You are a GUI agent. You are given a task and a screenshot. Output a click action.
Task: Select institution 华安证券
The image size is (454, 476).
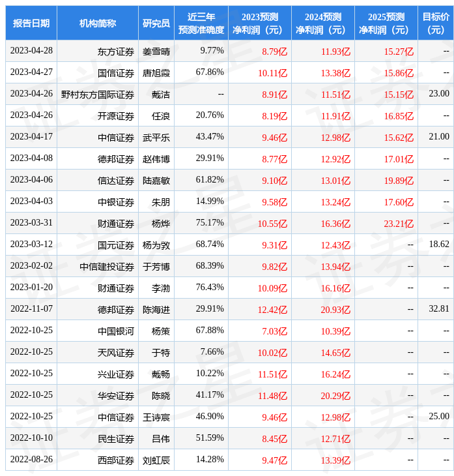click(x=115, y=396)
